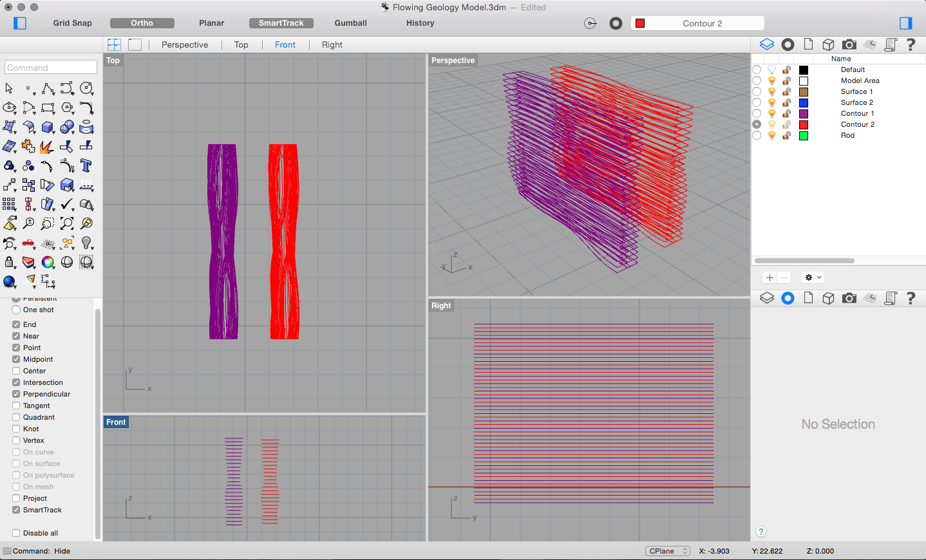Open the gear actions menu in Layers panel
Screen dimensions: 926x560
tap(813, 277)
